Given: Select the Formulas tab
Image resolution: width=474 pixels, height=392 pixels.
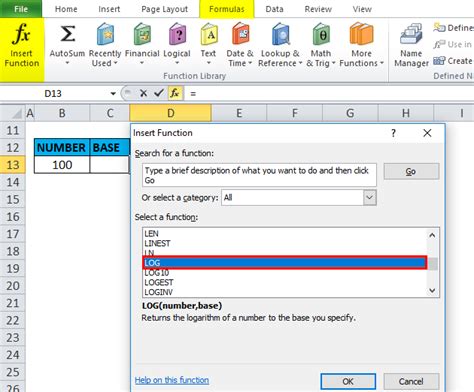Looking at the screenshot, I should point(227,9).
